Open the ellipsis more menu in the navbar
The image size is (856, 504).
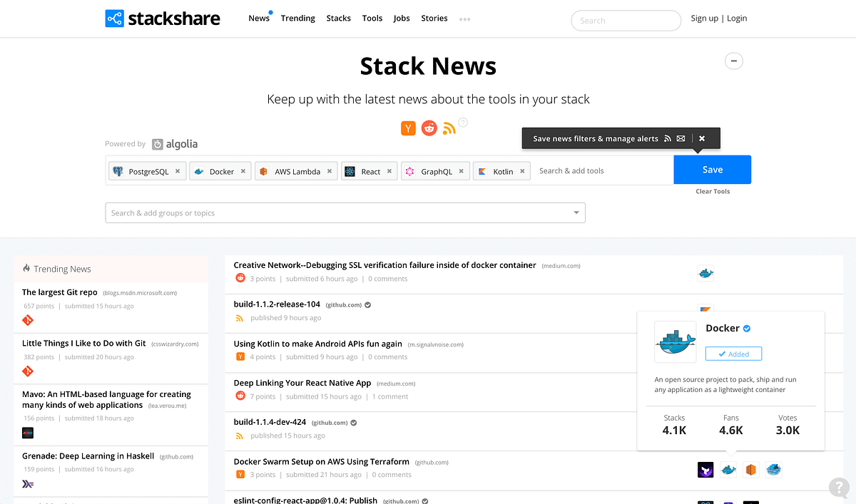pyautogui.click(x=464, y=19)
